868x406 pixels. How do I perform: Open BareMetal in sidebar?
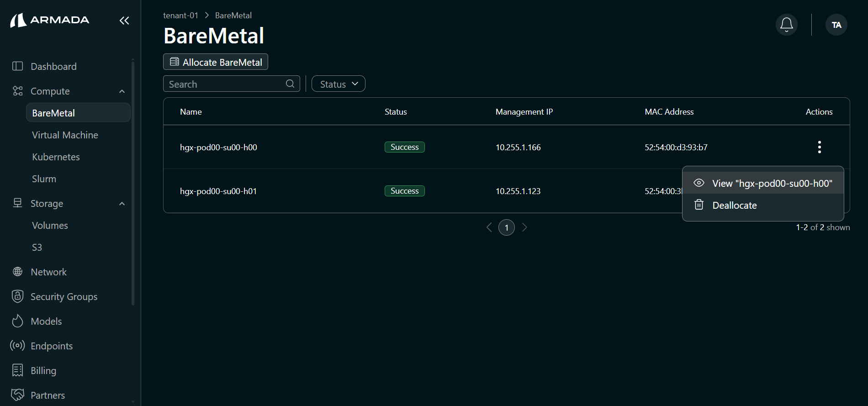click(x=78, y=113)
